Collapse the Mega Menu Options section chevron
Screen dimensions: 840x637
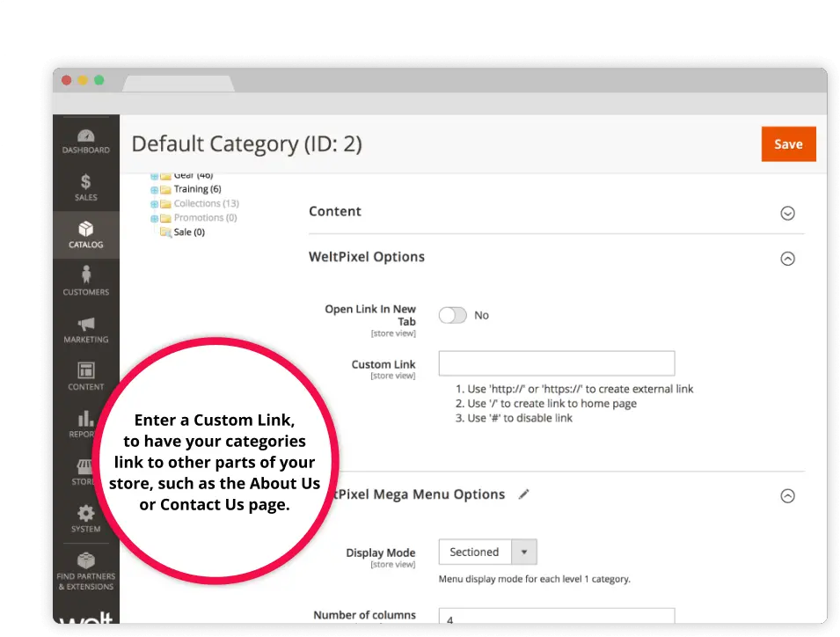coord(787,496)
